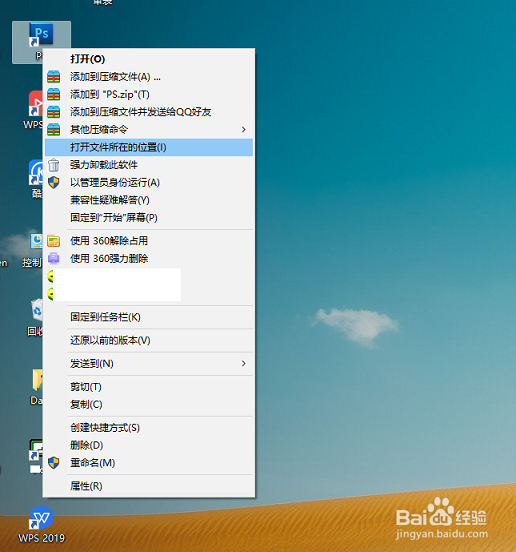Click the archive icon beside 添加到压缩文件(A)

point(54,77)
